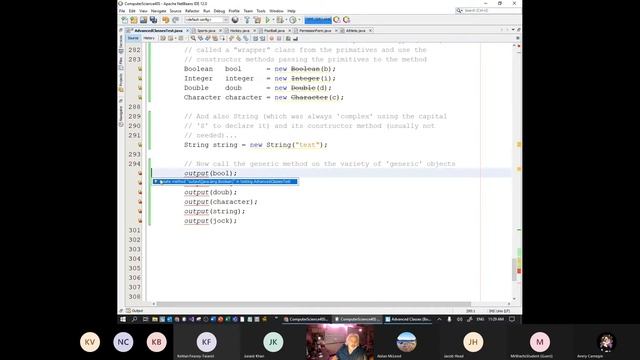
Task: Click the Previous Bookmark editor icon
Action: coord(231,38)
